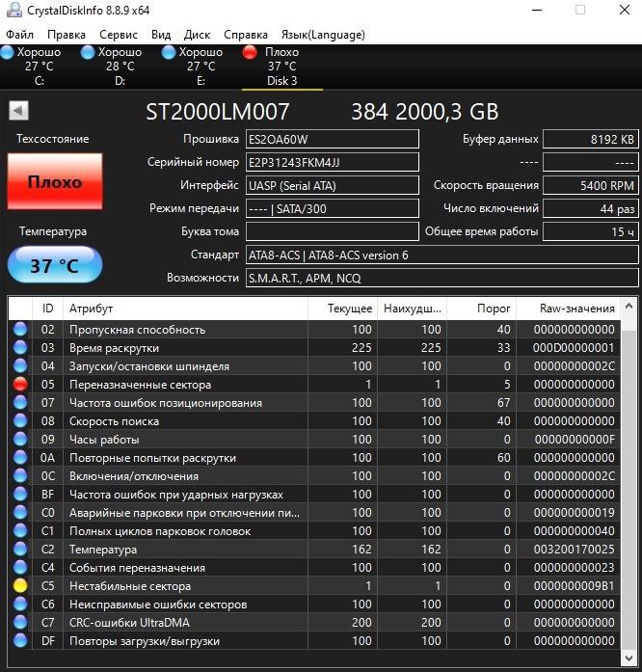Image resolution: width=642 pixels, height=672 pixels.
Task: Click the blue status icon of attribute 04
Action: click(20, 365)
